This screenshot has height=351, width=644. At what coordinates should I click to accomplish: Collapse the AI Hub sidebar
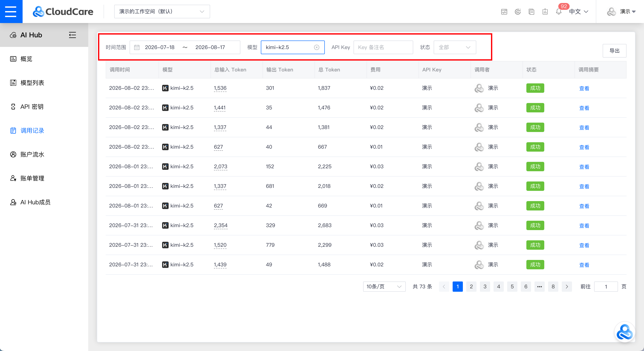tap(72, 35)
